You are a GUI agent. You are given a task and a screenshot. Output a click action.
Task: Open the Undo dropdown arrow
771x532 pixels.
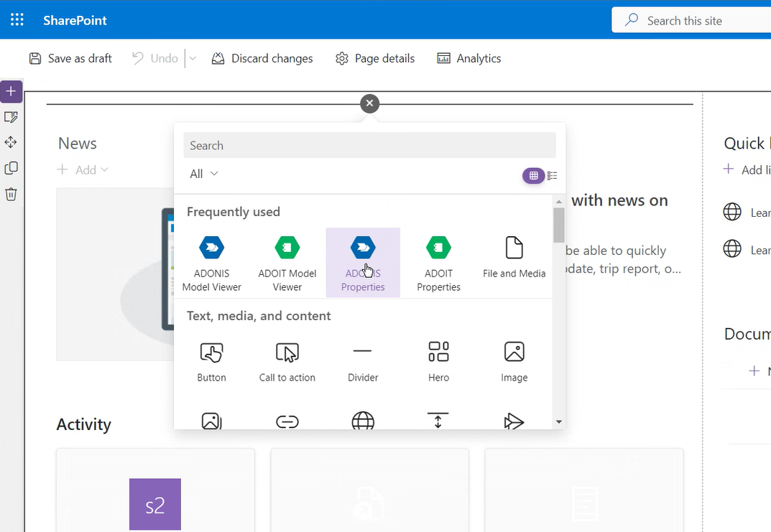click(x=193, y=59)
